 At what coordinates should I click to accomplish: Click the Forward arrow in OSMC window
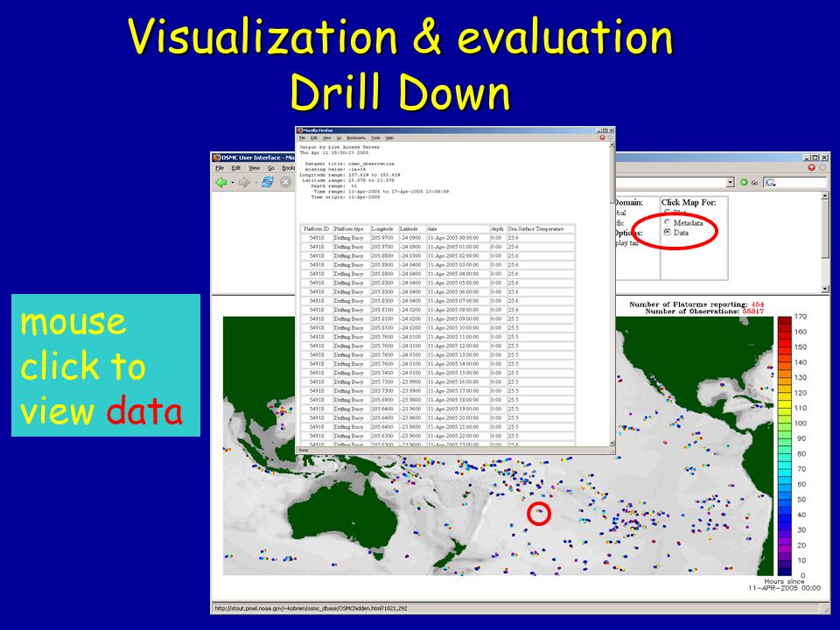pos(244,183)
